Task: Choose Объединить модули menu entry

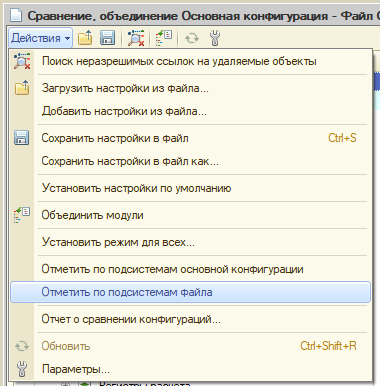Action: pyautogui.click(x=191, y=215)
